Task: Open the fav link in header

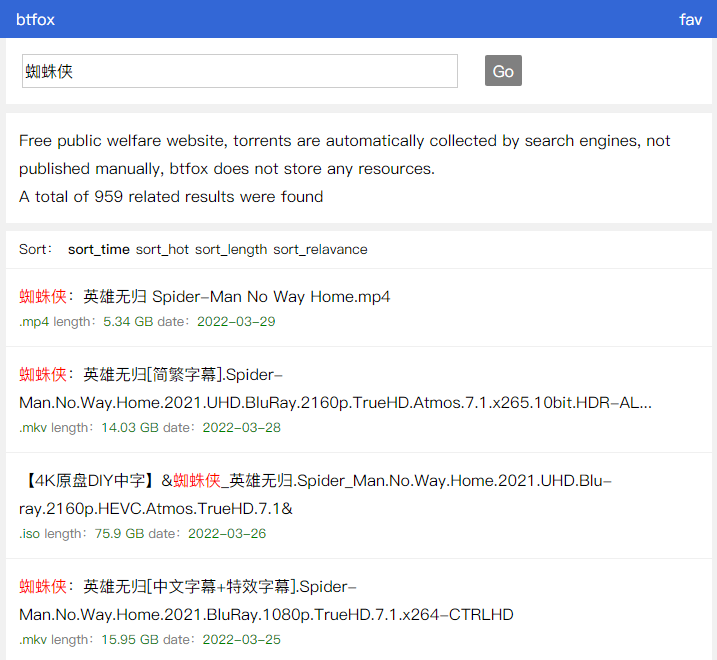Action: (x=690, y=20)
